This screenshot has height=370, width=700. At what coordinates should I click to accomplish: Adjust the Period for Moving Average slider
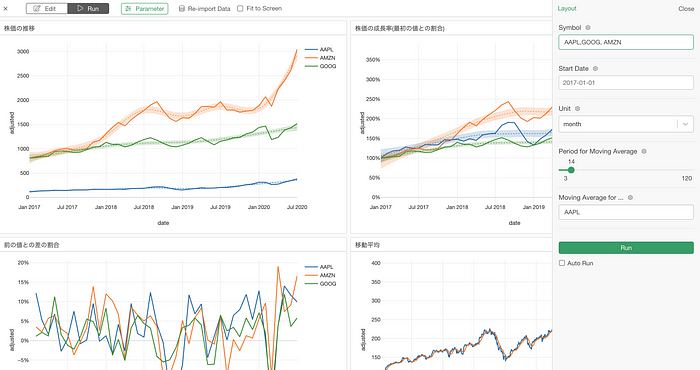571,170
